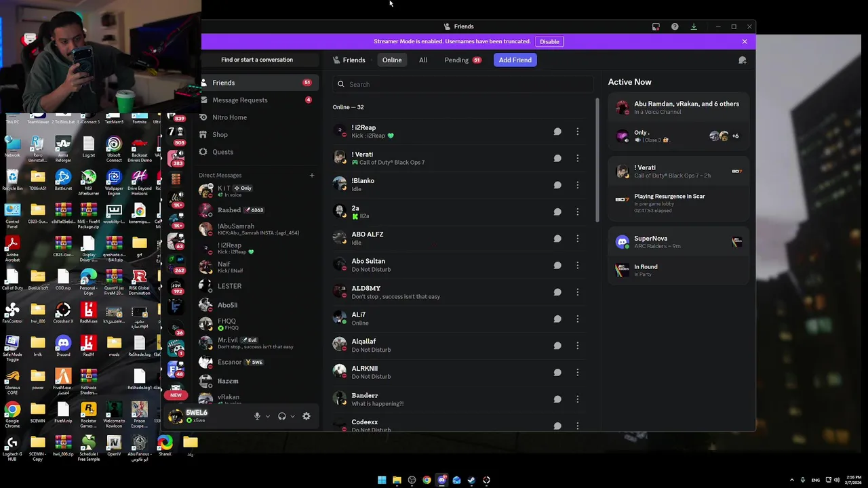Open Friends in the sidebar

tap(257, 83)
